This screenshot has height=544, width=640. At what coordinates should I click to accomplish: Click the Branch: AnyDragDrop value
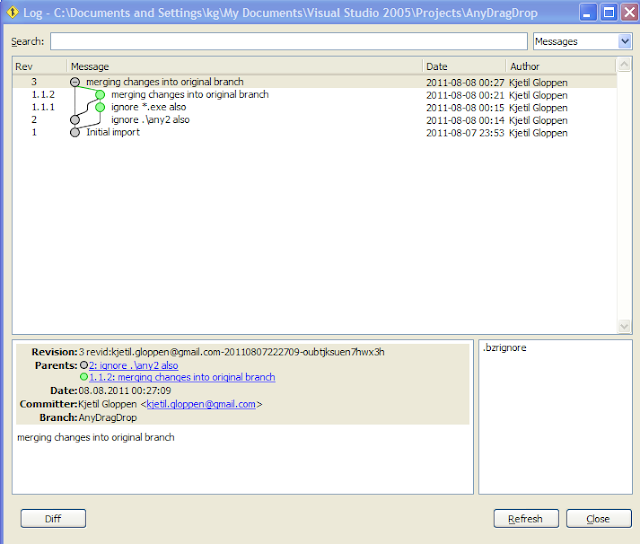(x=108, y=418)
